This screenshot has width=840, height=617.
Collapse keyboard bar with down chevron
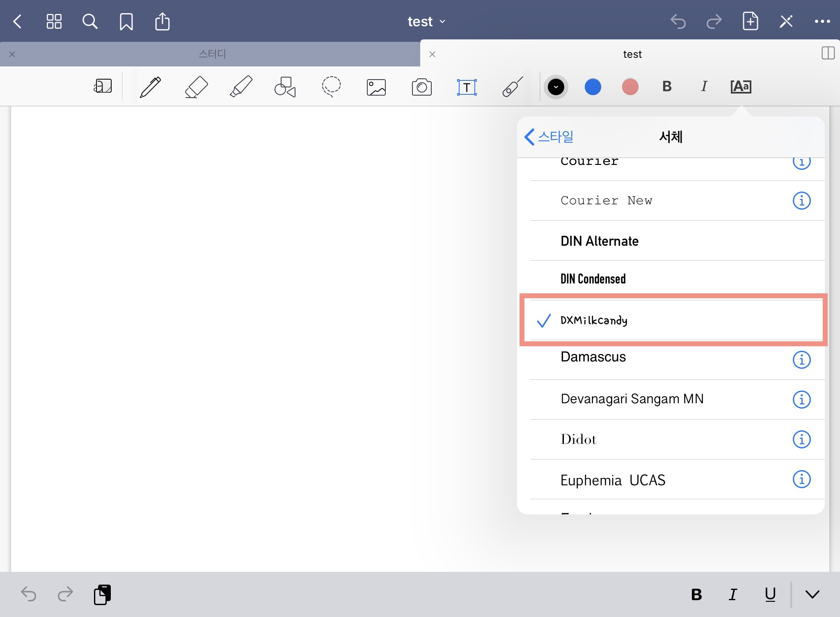pyautogui.click(x=812, y=594)
